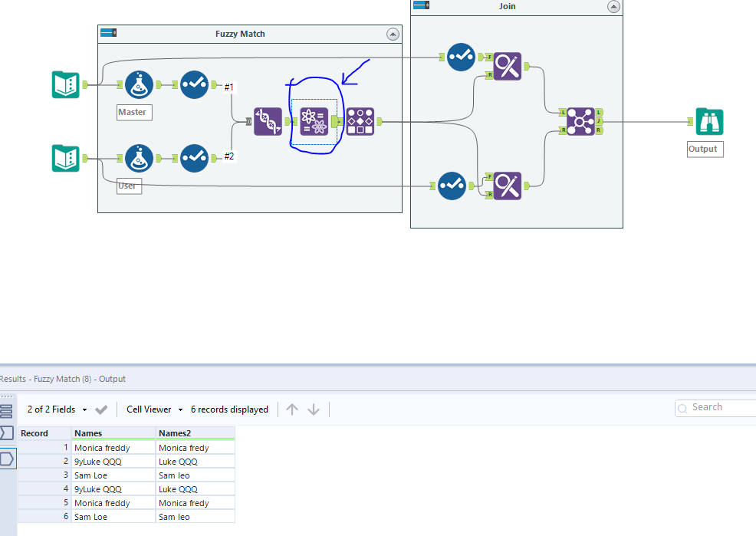
Task: Click the Record column header
Action: (44, 432)
